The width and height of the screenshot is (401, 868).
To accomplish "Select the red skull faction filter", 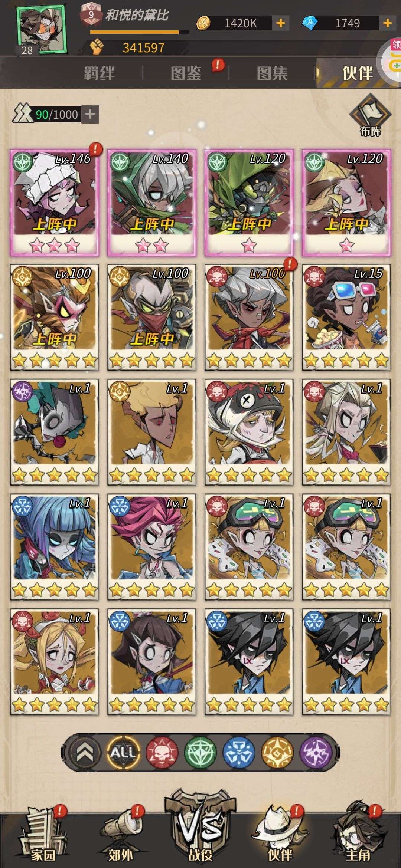I will pyautogui.click(x=162, y=753).
